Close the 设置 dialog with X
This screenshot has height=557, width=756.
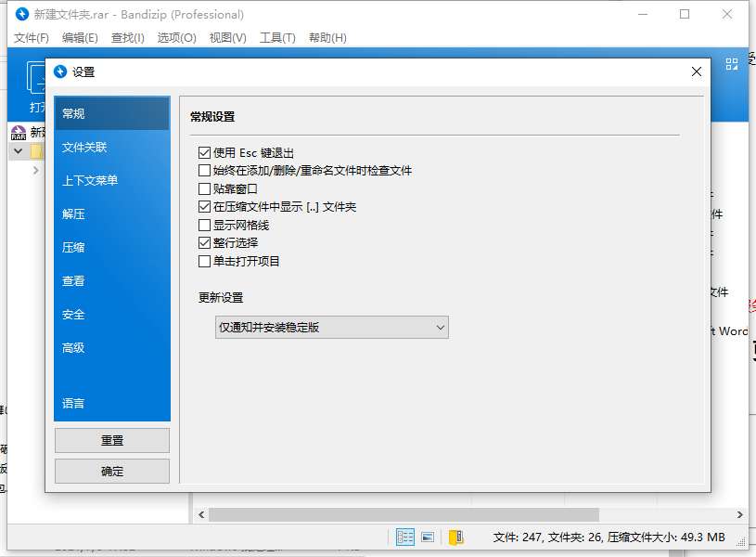697,72
